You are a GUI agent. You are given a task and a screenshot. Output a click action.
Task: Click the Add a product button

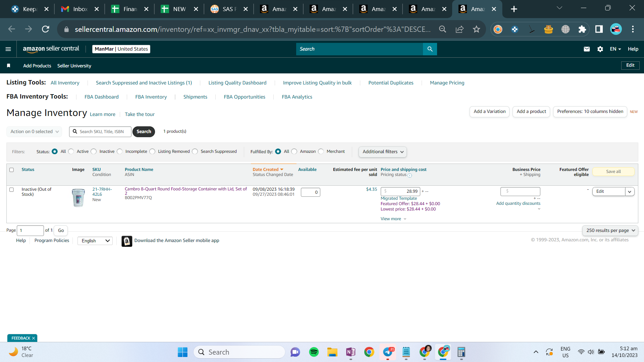pos(531,112)
